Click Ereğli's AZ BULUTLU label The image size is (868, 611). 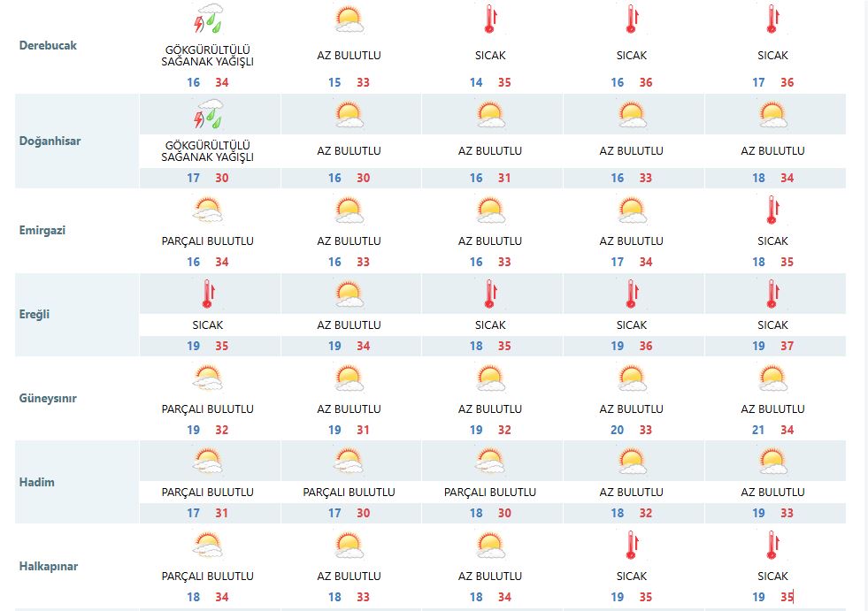tap(349, 325)
